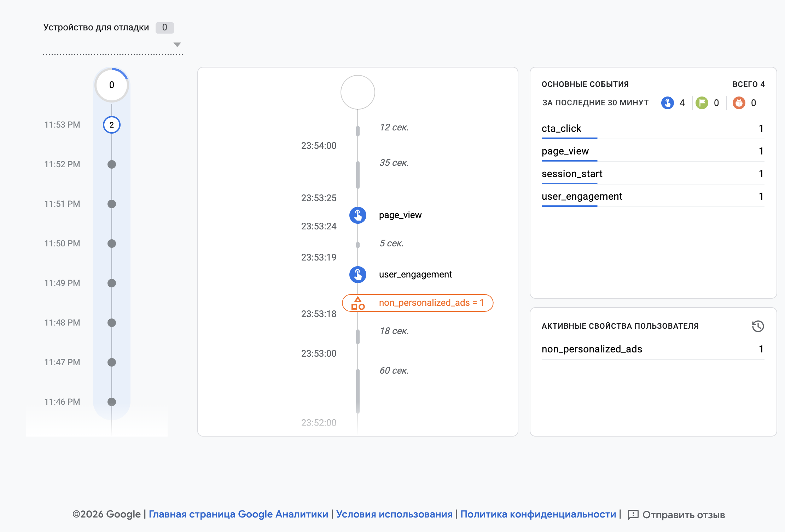Open cta_click in top events list
The width and height of the screenshot is (785, 532).
[x=653, y=128]
